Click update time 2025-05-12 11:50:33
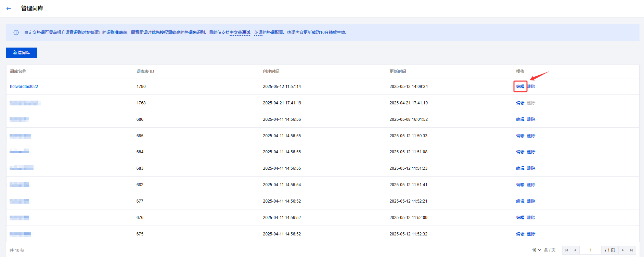Viewport: 644px width, 257px height. 409,136
